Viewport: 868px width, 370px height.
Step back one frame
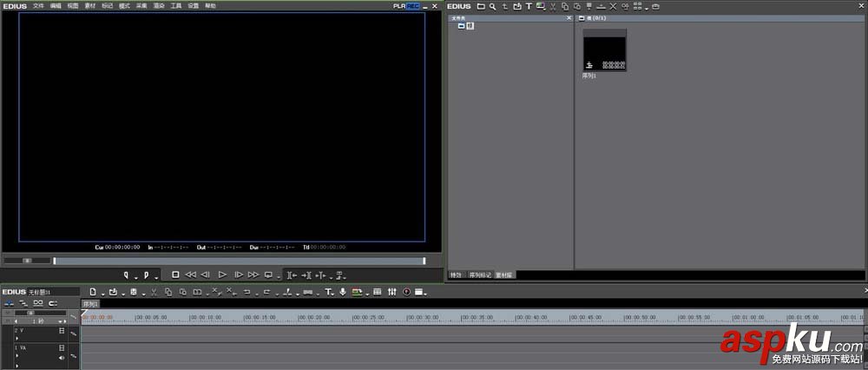point(205,274)
